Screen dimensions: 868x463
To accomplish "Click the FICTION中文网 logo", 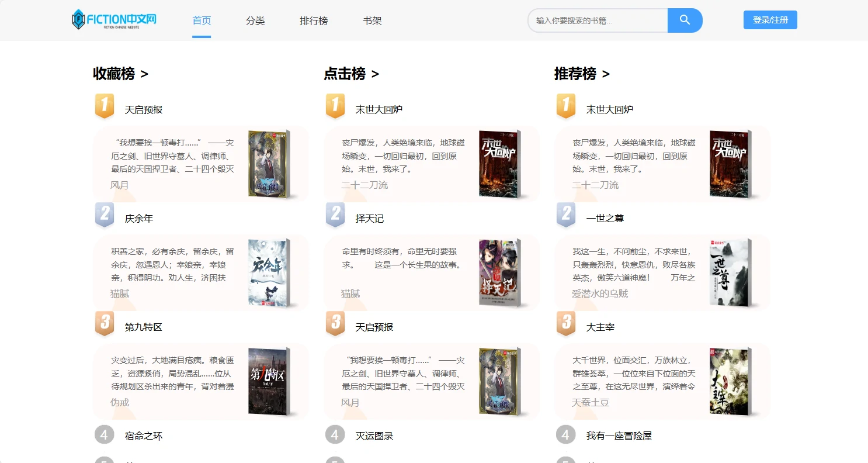I will 114,20.
